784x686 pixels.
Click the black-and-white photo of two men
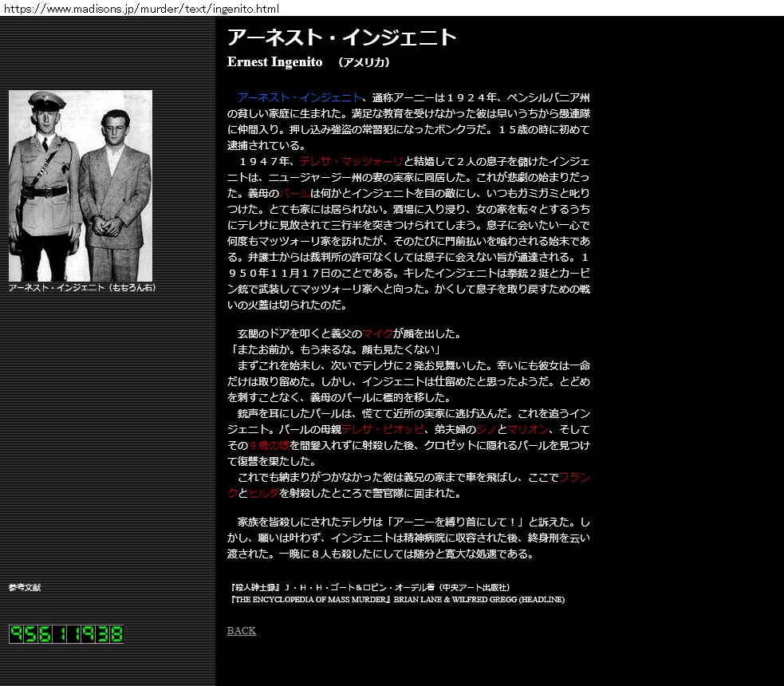[81, 185]
